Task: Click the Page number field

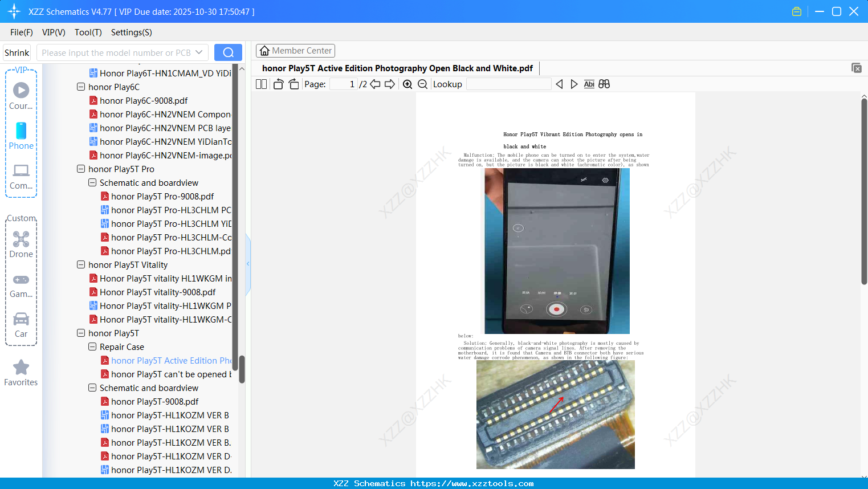Action: 344,84
